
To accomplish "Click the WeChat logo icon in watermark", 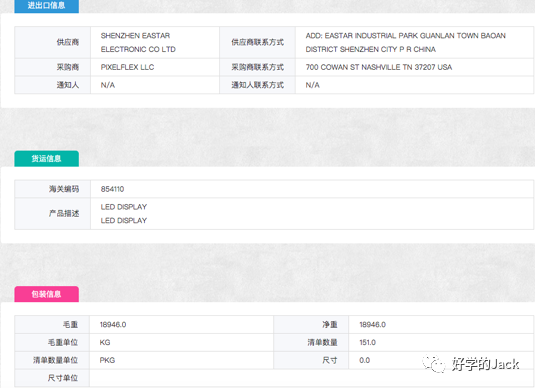I will point(434,364).
